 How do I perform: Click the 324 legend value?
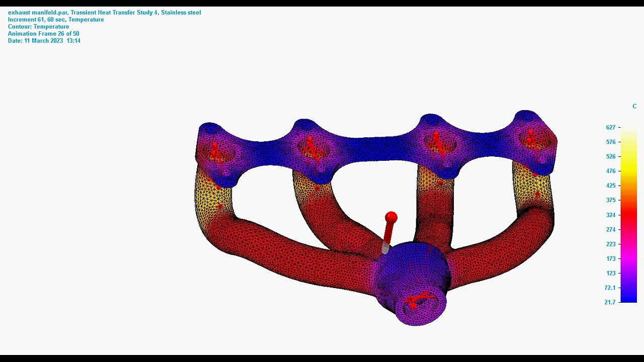[x=611, y=215]
